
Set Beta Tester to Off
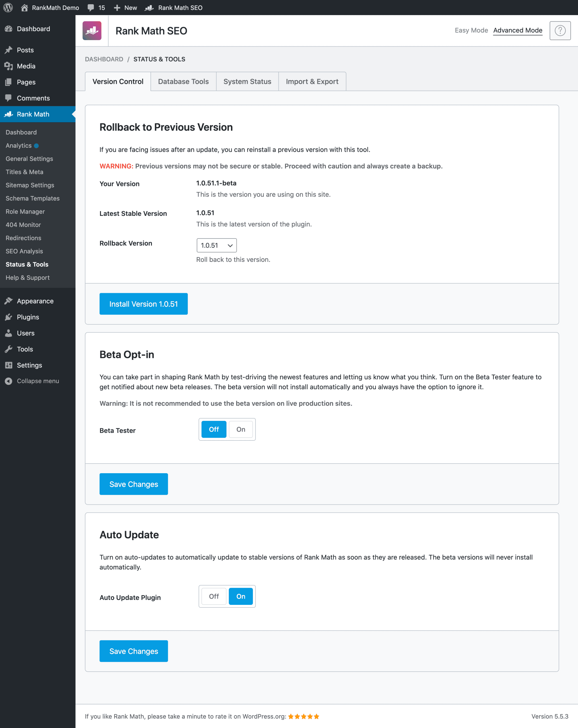214,429
